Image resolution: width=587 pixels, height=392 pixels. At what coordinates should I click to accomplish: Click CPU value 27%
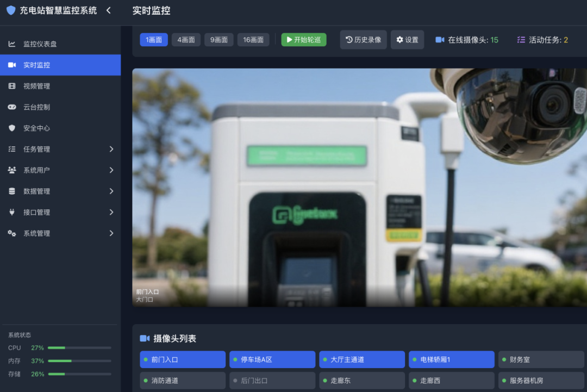[38, 348]
